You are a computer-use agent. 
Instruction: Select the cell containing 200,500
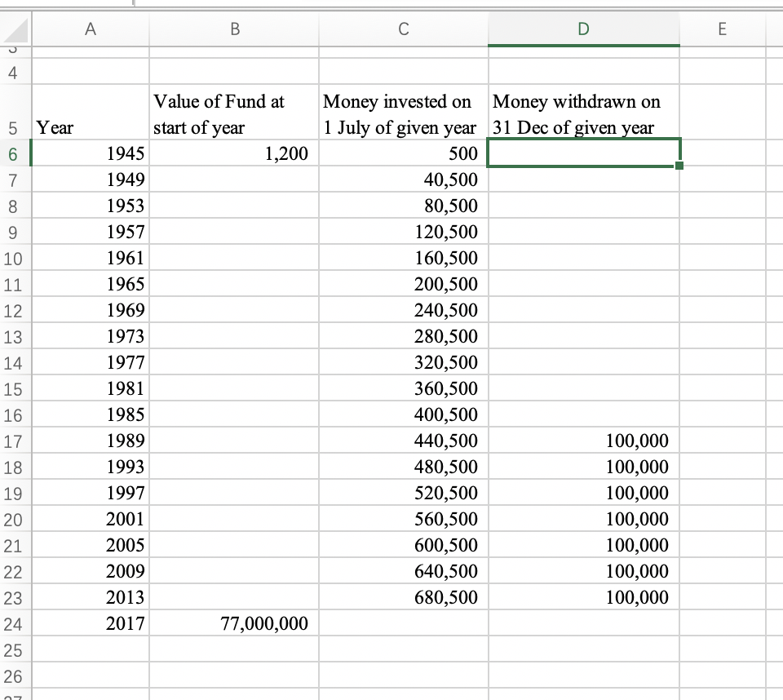point(404,283)
